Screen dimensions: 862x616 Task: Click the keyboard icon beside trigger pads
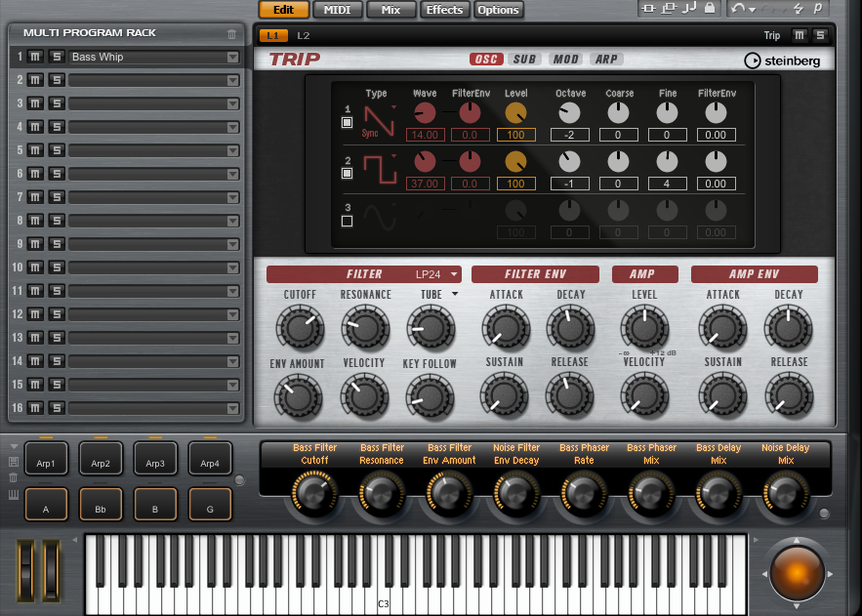click(x=14, y=495)
